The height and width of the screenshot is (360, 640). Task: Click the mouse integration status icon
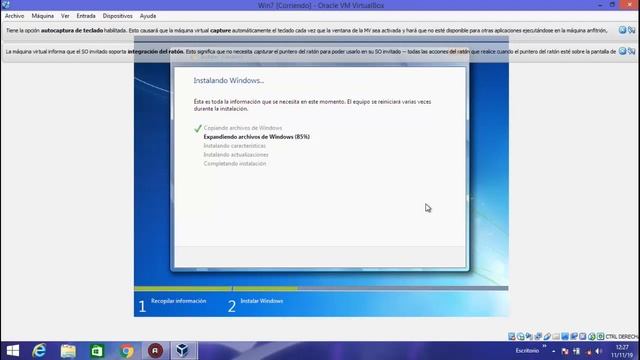coord(591,336)
